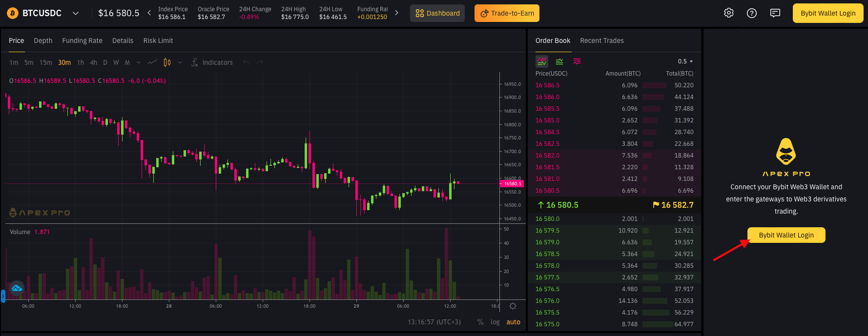Click ask price 16 580.5 row
This screenshot has height=336, width=868.
pyautogui.click(x=615, y=191)
